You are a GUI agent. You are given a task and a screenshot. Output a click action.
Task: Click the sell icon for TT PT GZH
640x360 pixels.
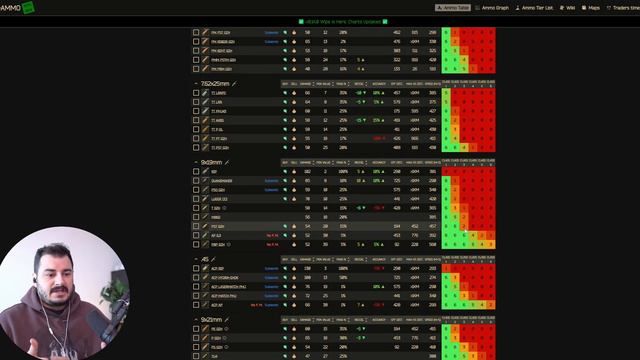point(294,139)
